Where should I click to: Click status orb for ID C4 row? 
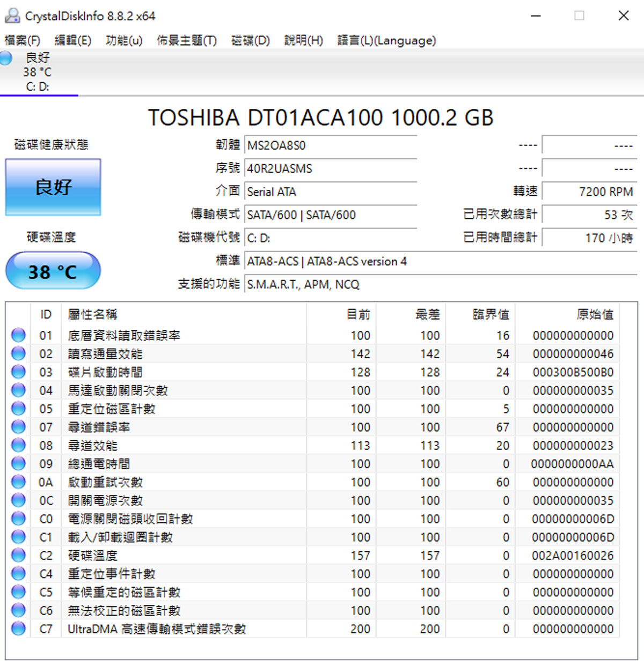click(18, 573)
